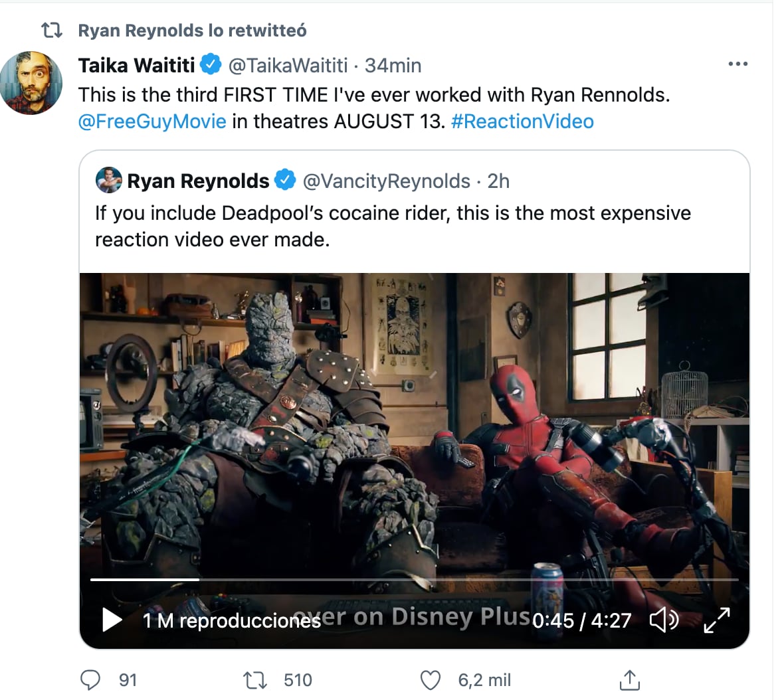Like the tweet with heart icon
The height and width of the screenshot is (700, 784).
coord(431,680)
